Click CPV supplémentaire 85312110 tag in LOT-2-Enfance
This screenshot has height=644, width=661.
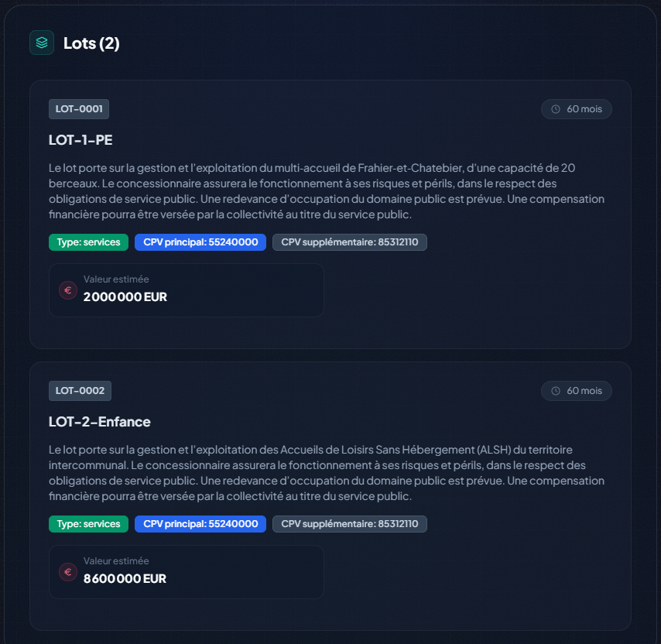[x=349, y=524]
